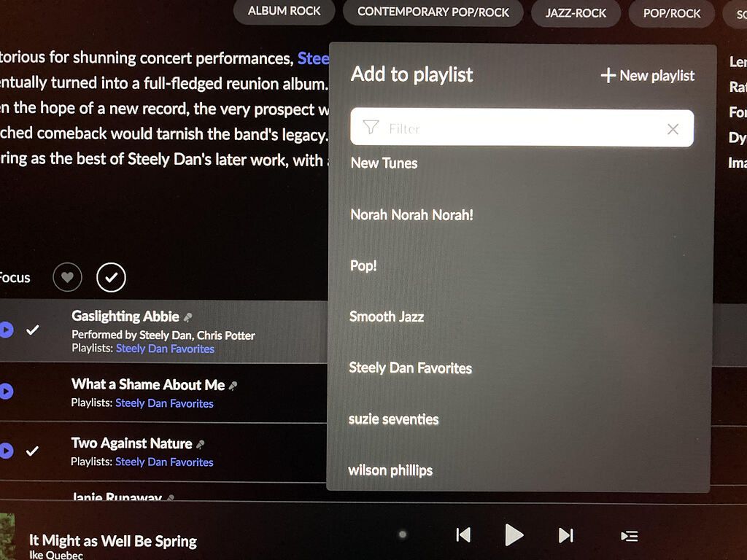Open the "Steely Dan Favorites" playlist link
This screenshot has width=747, height=560.
point(165,349)
